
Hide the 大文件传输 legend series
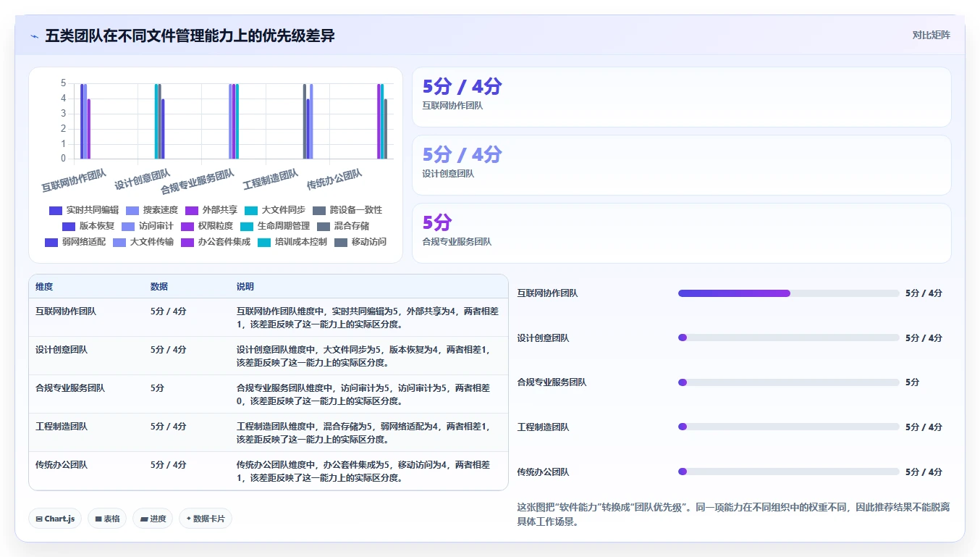143,242
